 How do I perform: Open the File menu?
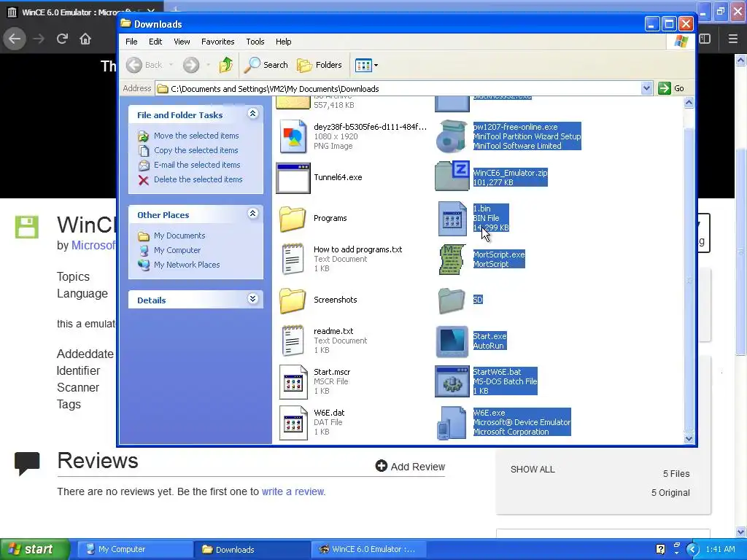click(x=131, y=42)
